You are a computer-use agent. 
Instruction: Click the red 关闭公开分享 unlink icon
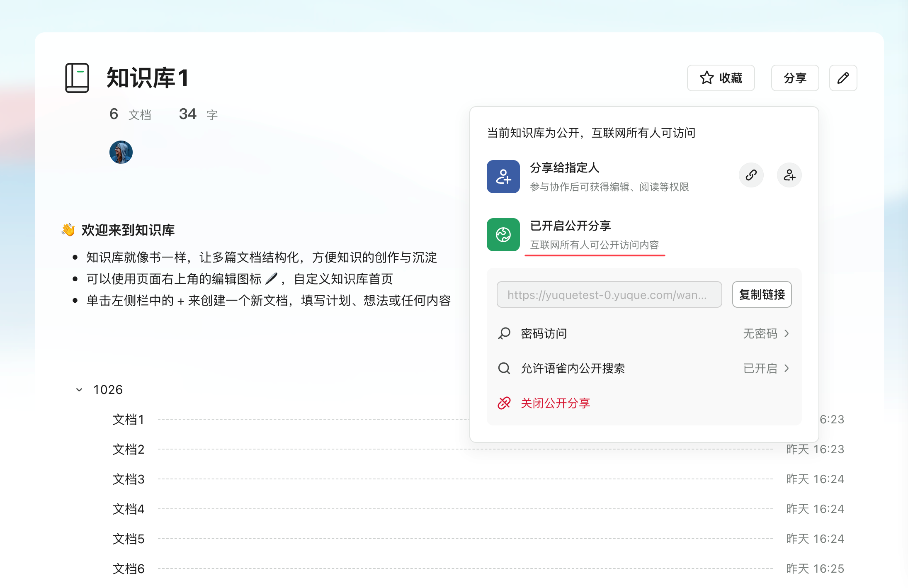pos(504,403)
